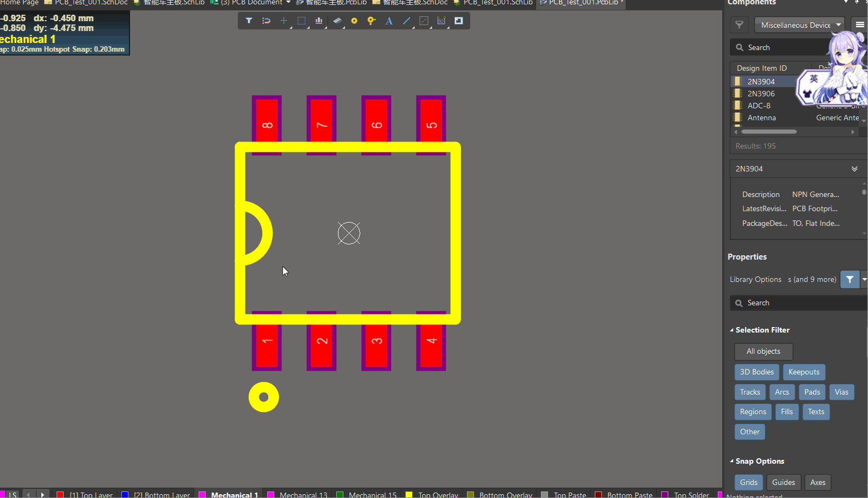Toggle the Pads selection filter
The width and height of the screenshot is (868, 498).
tap(812, 392)
